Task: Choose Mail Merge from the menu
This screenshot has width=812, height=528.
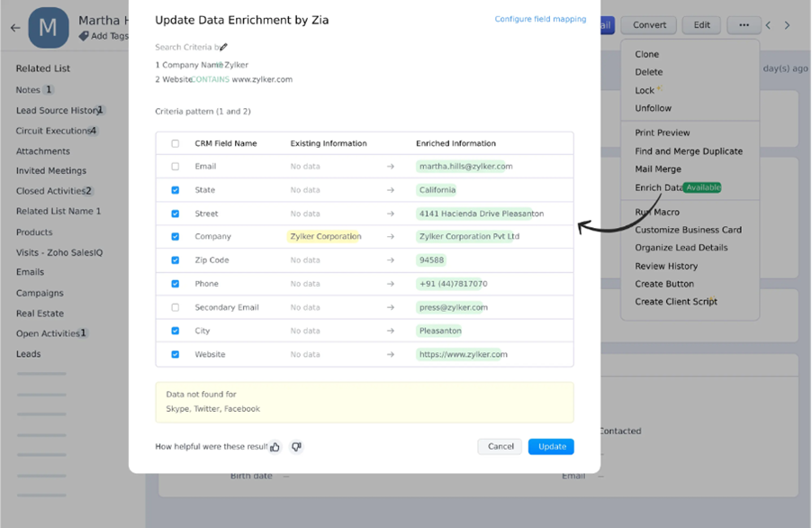Action: 658,169
